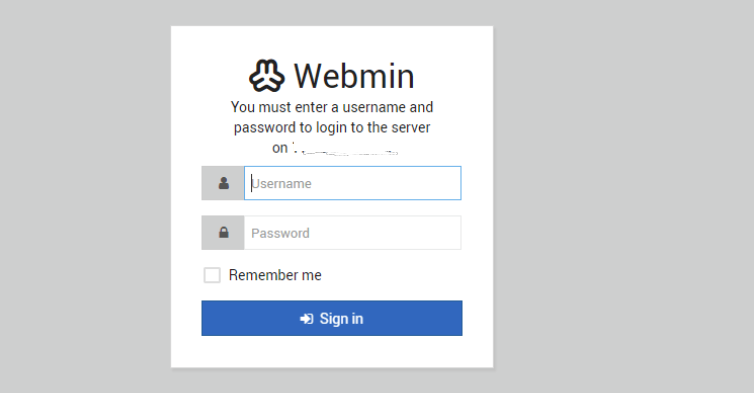Click the gray box holding the lock icon
This screenshot has width=754, height=393.
pyautogui.click(x=223, y=233)
